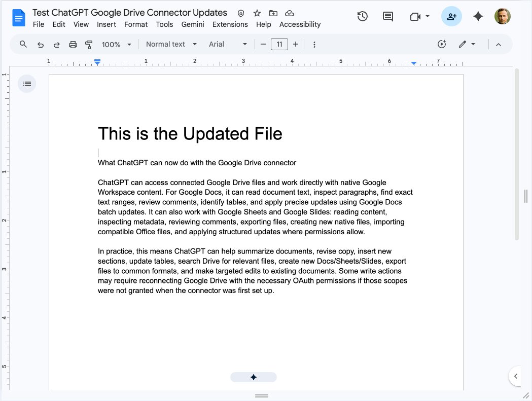Viewport: 532px width, 401px height.
Task: Open the editing mode pencil dropdown
Action: 467,44
